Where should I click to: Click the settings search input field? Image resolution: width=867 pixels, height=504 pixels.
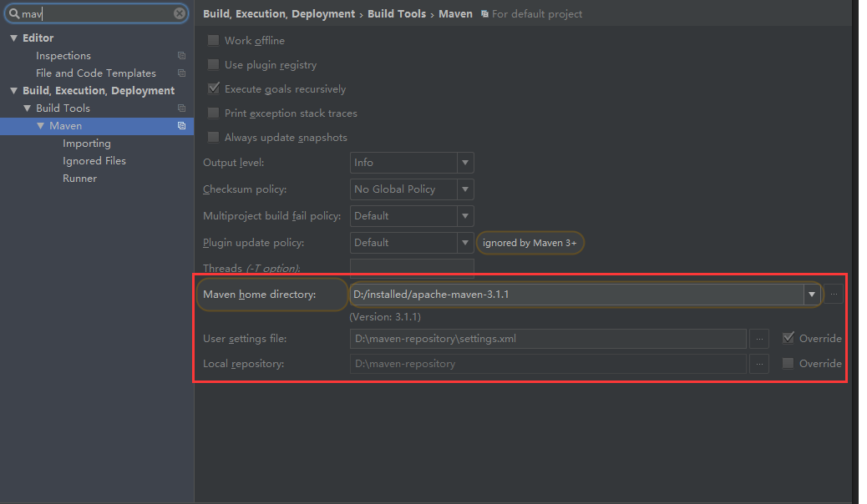97,13
